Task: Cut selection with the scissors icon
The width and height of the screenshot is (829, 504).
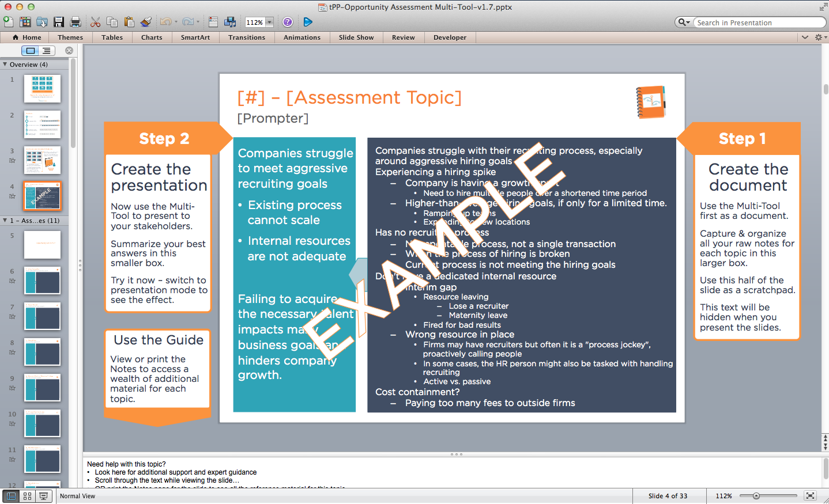Action: [x=96, y=22]
